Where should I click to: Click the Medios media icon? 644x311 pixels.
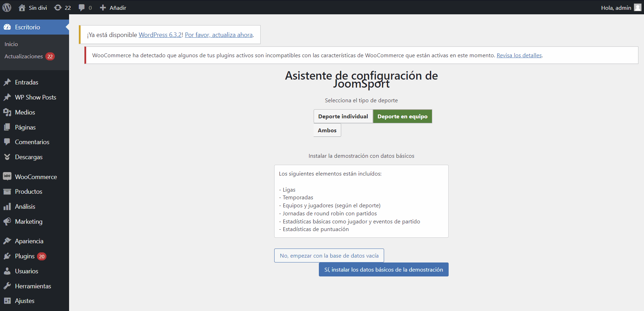7,112
